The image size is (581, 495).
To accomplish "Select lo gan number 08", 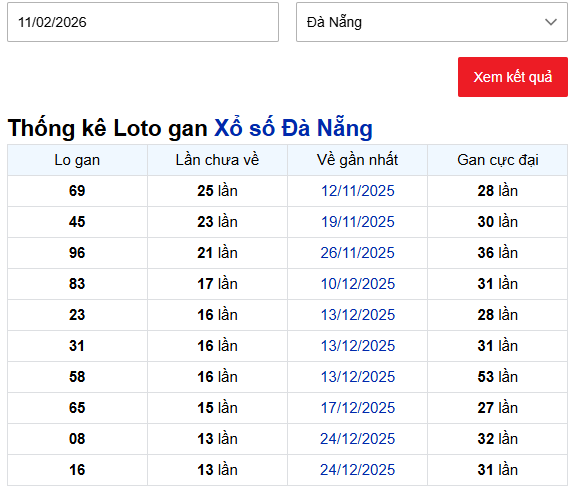I will click(77, 439).
